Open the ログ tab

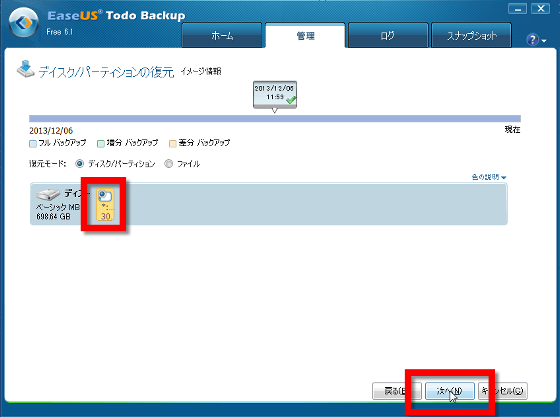point(388,35)
